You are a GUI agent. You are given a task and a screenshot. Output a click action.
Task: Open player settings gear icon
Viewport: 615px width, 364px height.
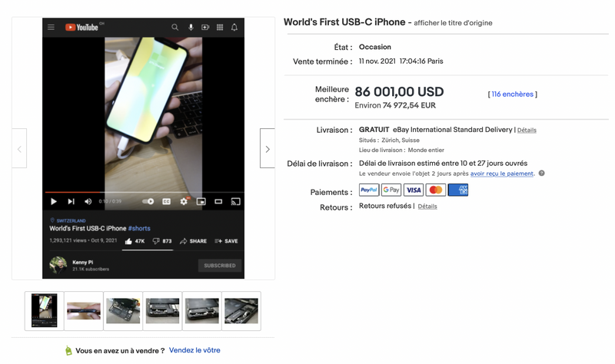pos(184,201)
